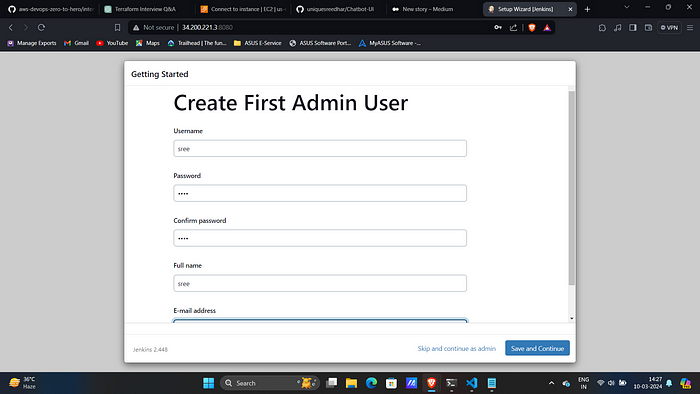This screenshot has height=394, width=700.
Task: Open ASUS Software Portal bookmark
Action: [x=320, y=43]
